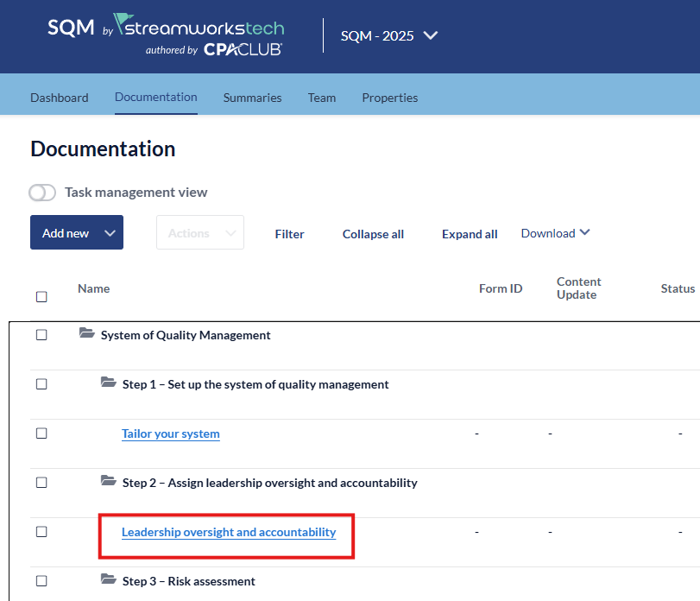Tick the checkbox for Tailor your system

tap(41, 433)
